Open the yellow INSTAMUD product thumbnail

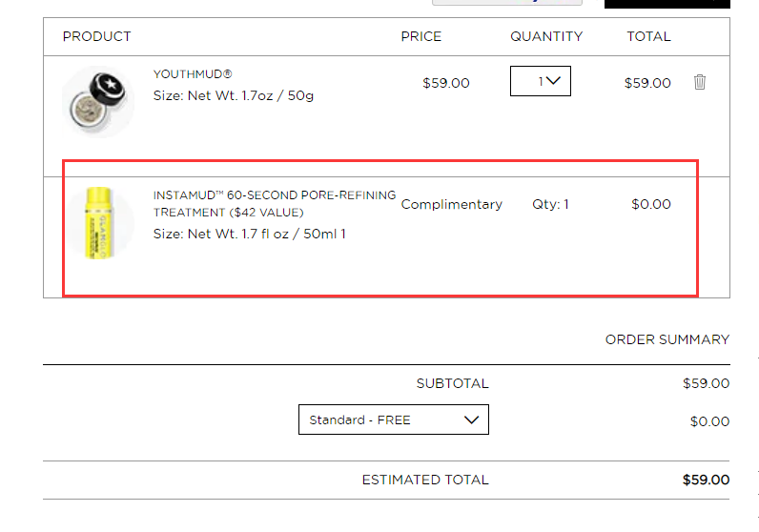tap(98, 223)
